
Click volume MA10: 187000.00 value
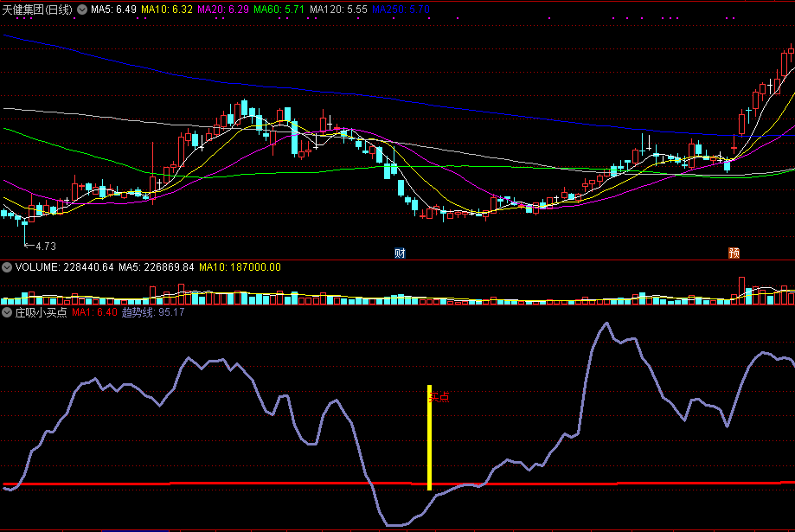coord(240,267)
